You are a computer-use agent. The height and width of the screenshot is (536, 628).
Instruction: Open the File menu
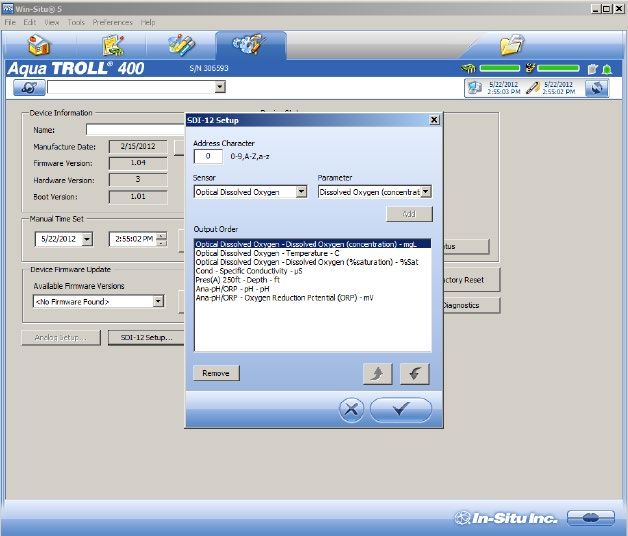[10, 22]
